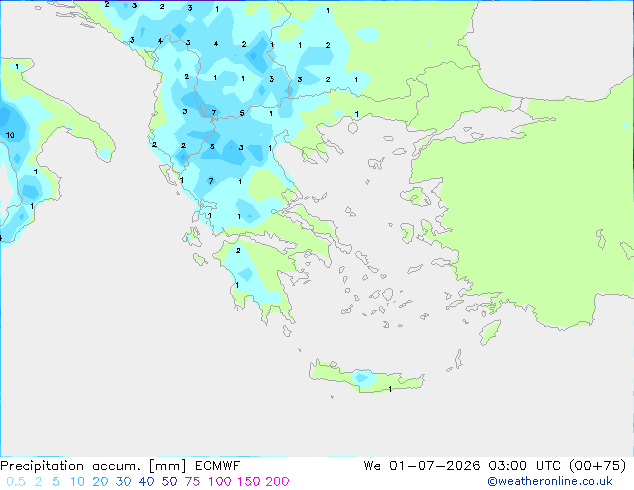Select the 30 mm legend value
This screenshot has height=490, width=634.
(123, 482)
